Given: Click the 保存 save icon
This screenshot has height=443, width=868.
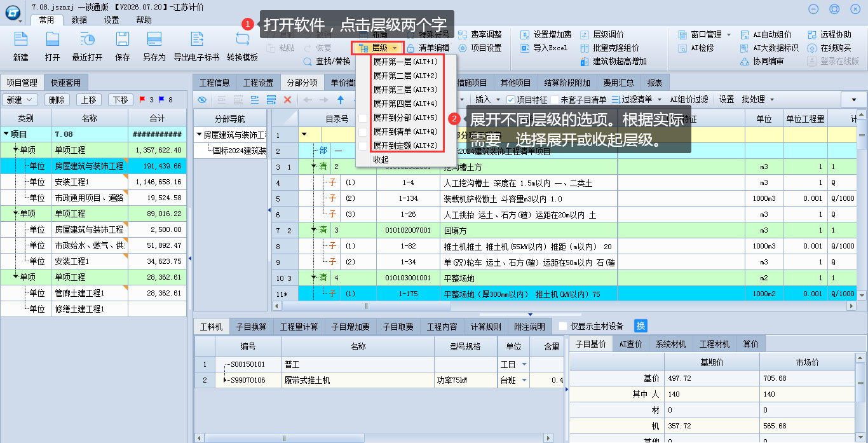Looking at the screenshot, I should tap(123, 40).
